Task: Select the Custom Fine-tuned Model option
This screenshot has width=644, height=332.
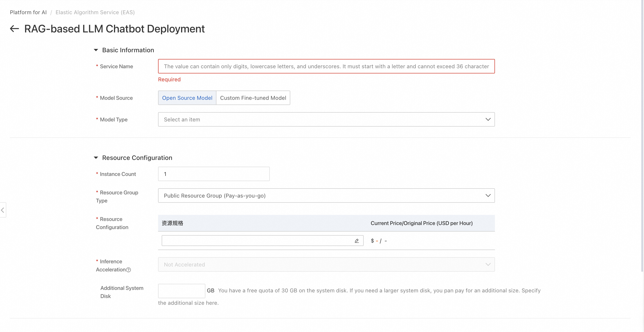Action: click(253, 98)
